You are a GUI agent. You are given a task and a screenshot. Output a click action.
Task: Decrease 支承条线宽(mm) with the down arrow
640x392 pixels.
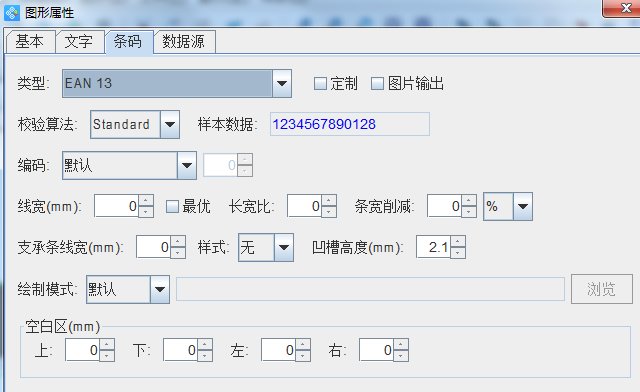(x=178, y=253)
